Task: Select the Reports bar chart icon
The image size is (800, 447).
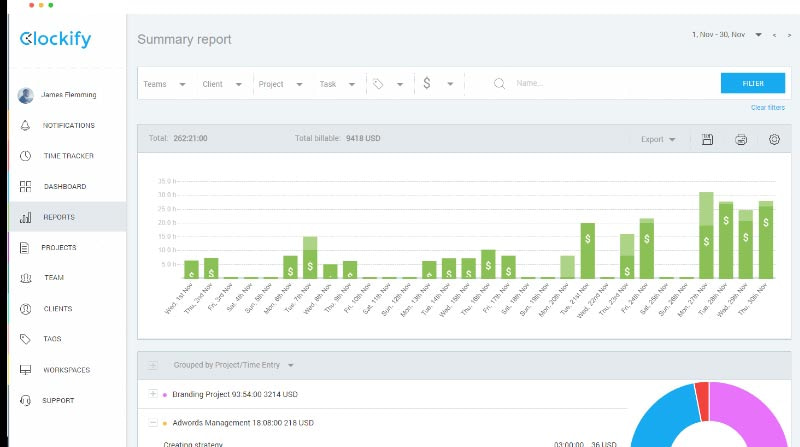Action: coord(25,217)
